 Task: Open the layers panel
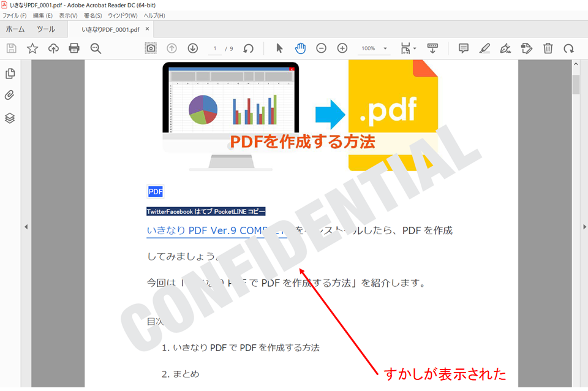(x=10, y=118)
